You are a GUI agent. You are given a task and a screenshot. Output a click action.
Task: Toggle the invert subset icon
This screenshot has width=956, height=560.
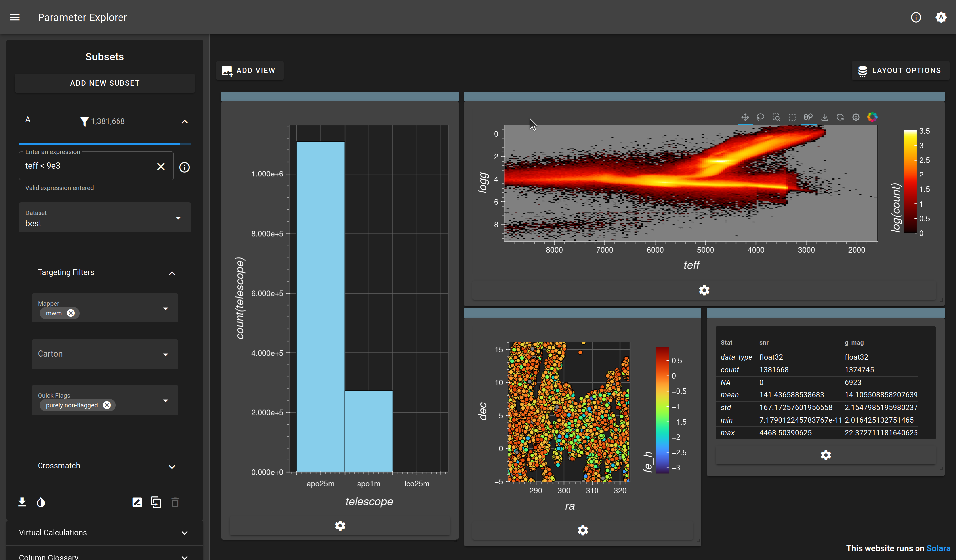coord(41,502)
